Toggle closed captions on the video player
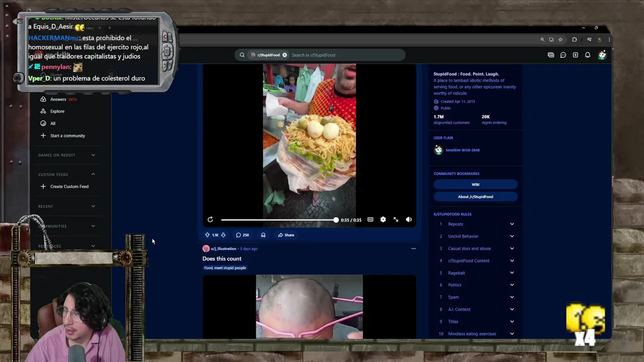Screen dimensions: 644x362 [x=370, y=220]
